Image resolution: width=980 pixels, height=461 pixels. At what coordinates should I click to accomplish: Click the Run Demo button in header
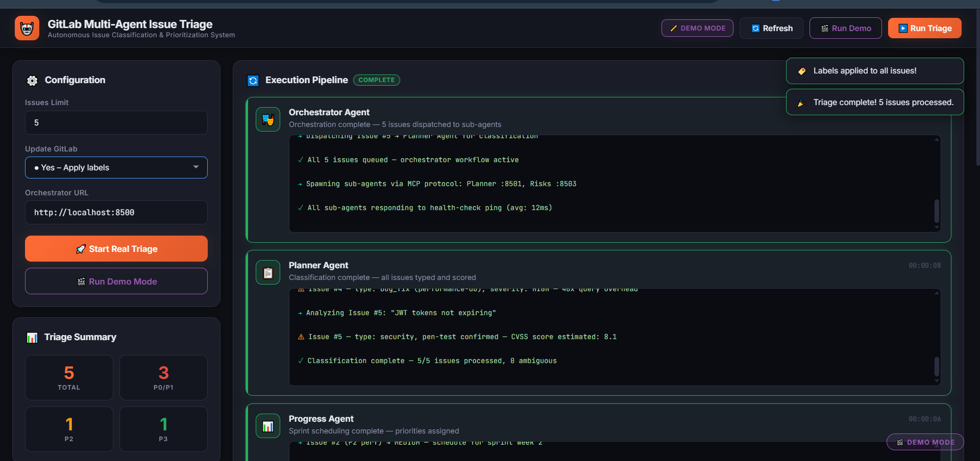coord(845,28)
